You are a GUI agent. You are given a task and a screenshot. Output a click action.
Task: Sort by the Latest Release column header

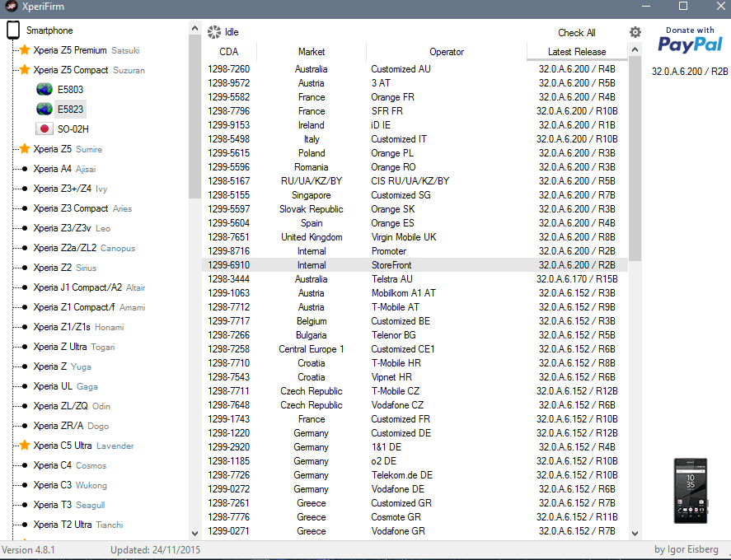tap(577, 52)
